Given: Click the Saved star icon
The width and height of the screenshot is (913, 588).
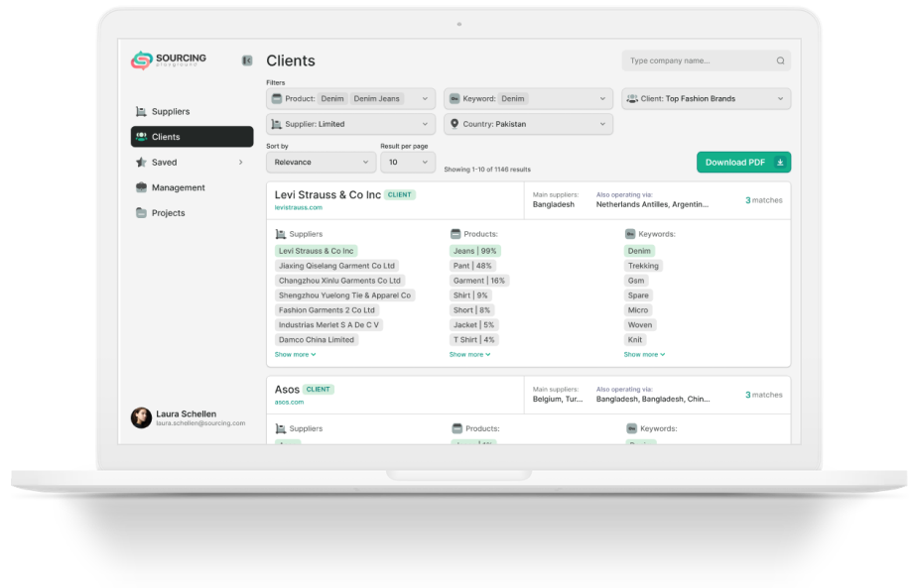Looking at the screenshot, I should click(141, 163).
